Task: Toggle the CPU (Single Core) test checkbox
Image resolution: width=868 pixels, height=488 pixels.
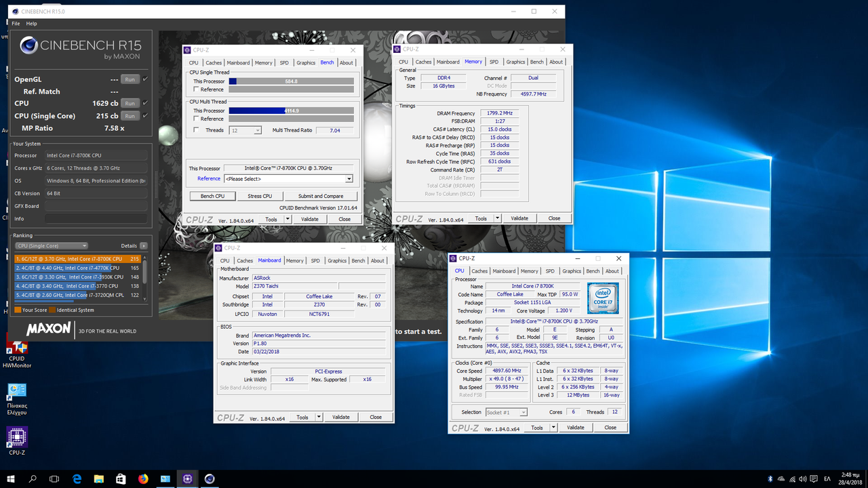Action: coord(144,116)
